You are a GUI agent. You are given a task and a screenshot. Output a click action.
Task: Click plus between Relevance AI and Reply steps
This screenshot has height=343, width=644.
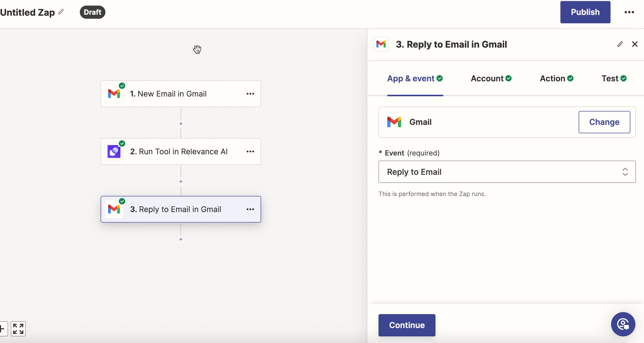[x=181, y=182]
